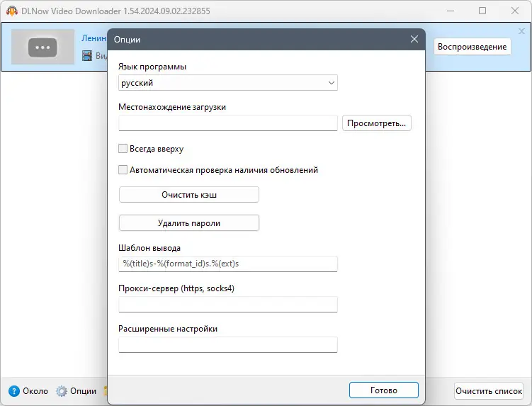Open the Язык программы dropdown
The height and width of the screenshot is (406, 532).
coord(227,83)
